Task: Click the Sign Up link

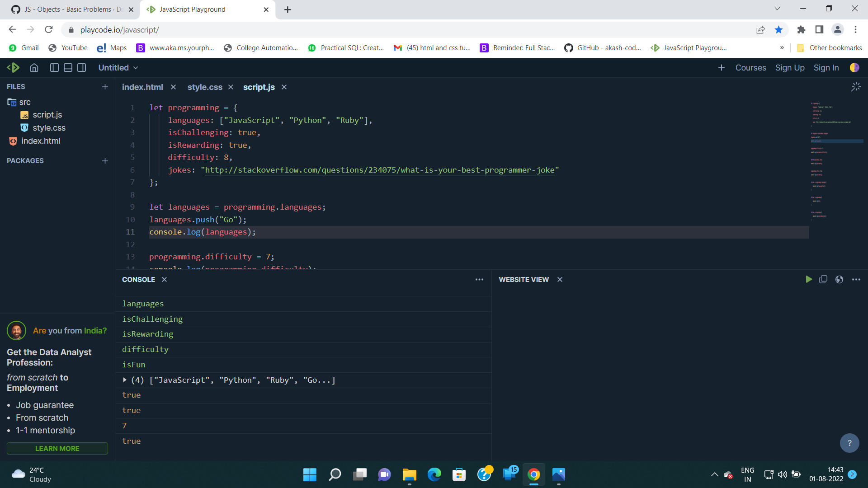Action: click(x=789, y=67)
